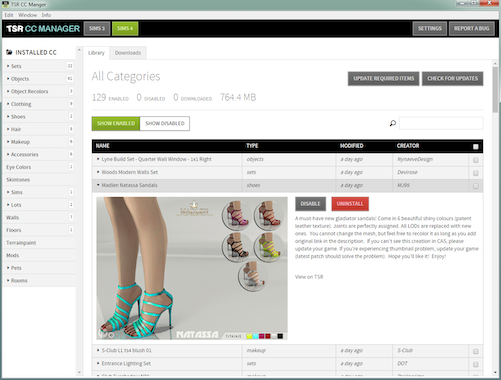
Task: Switch to the Downloads tab
Action: tap(128, 53)
